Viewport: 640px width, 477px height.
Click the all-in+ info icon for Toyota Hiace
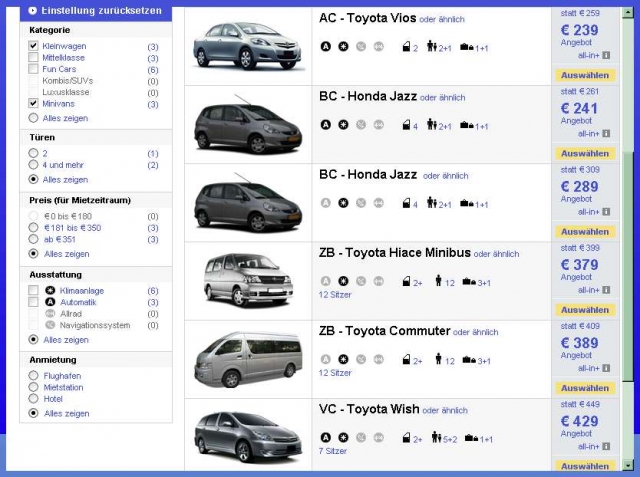click(x=606, y=290)
